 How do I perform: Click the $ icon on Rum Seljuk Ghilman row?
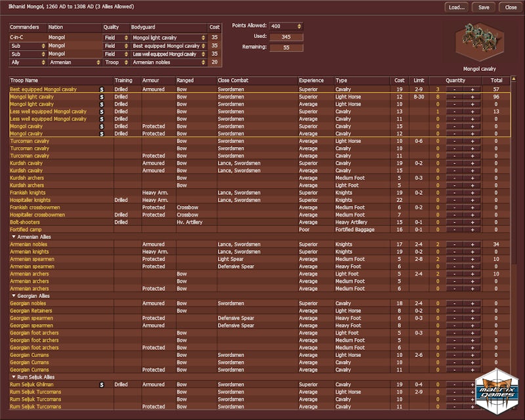tap(102, 385)
